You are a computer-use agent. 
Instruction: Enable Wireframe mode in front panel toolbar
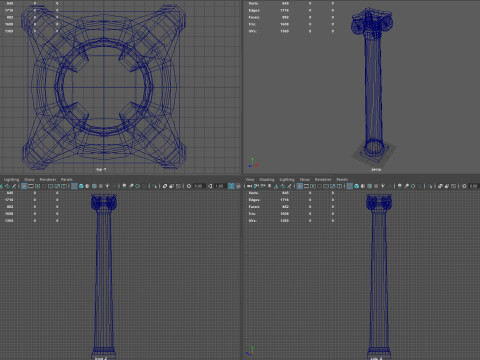coord(74,186)
